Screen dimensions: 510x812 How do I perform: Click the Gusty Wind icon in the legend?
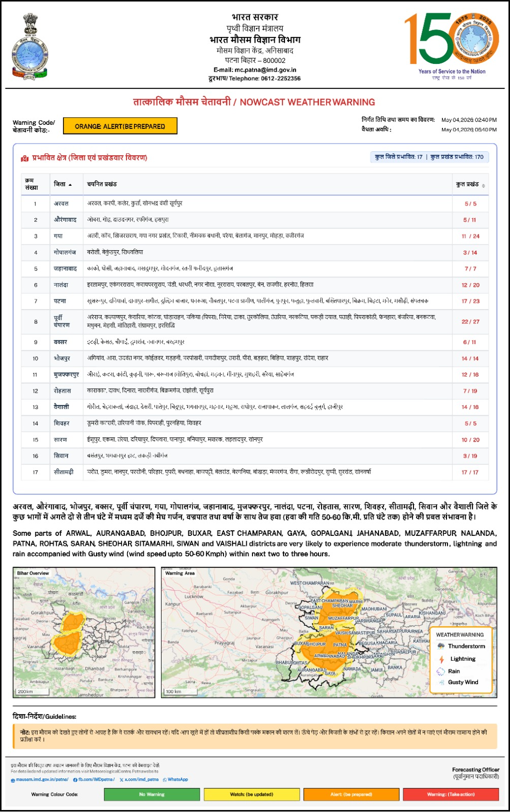tap(441, 683)
